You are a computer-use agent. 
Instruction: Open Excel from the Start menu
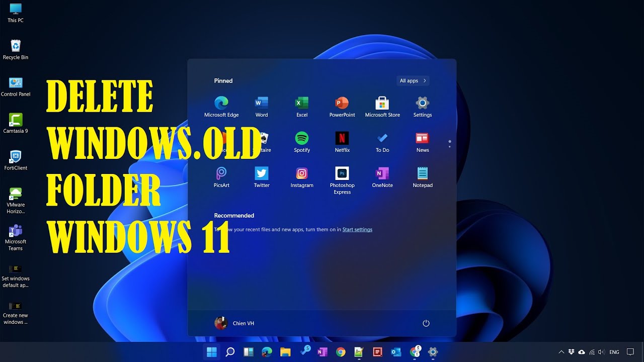coord(301,107)
